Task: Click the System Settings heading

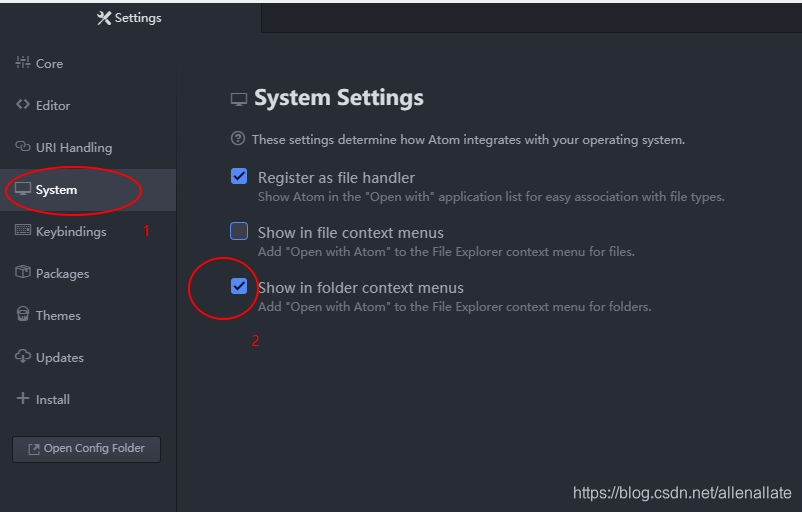Action: [339, 97]
